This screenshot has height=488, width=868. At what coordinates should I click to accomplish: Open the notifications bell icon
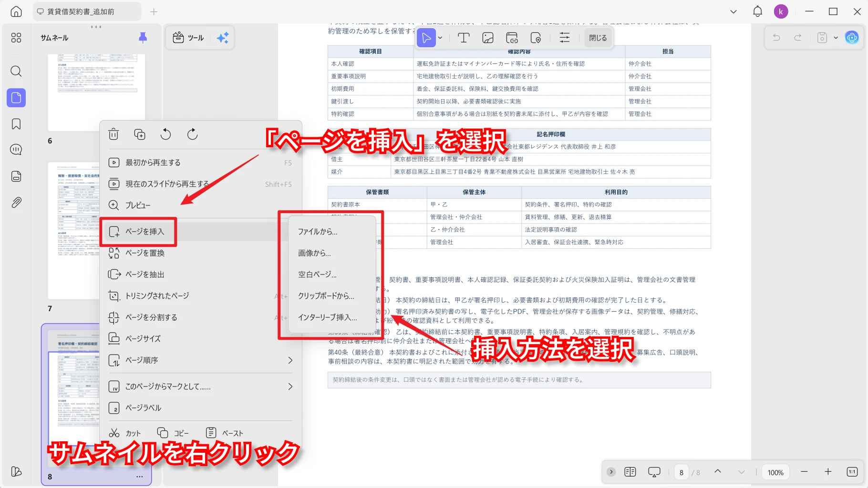tap(757, 11)
